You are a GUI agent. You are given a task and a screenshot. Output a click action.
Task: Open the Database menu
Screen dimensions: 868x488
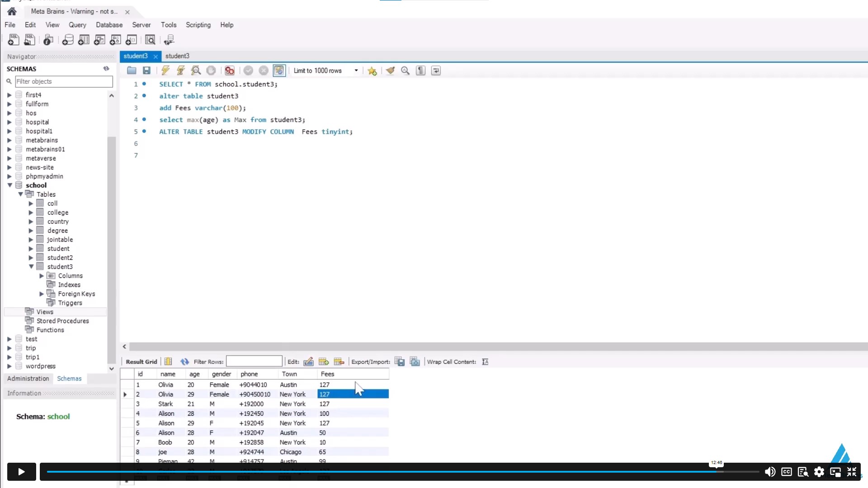(x=109, y=25)
